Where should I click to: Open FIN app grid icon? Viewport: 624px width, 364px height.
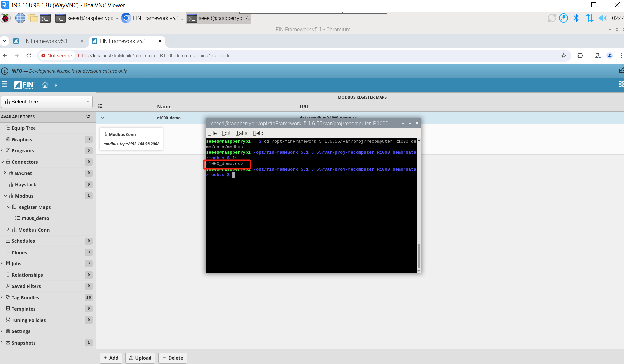[x=621, y=84]
